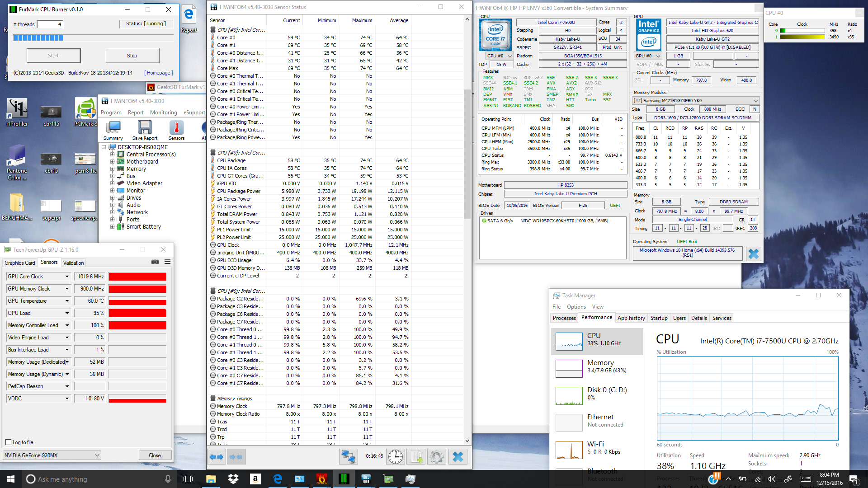Click Sensor Status vertical scrollbar

coord(467,230)
